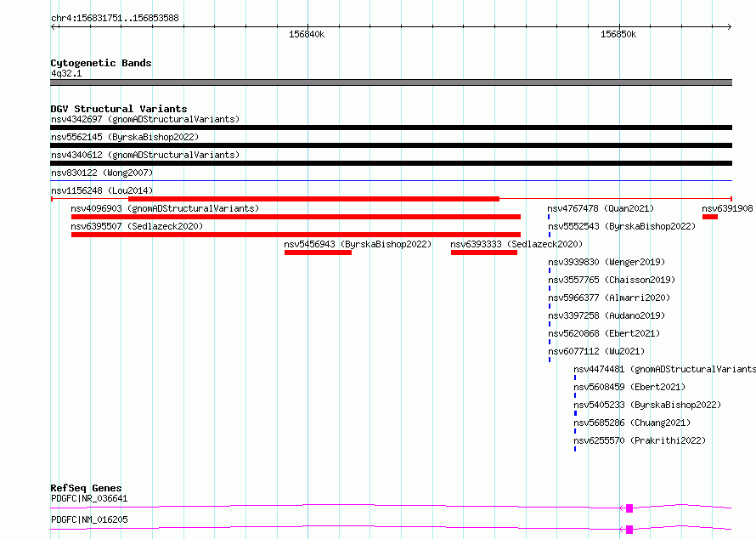
Task: Select the nsv5966377 Almarri2020 variant
Action: tap(609, 298)
